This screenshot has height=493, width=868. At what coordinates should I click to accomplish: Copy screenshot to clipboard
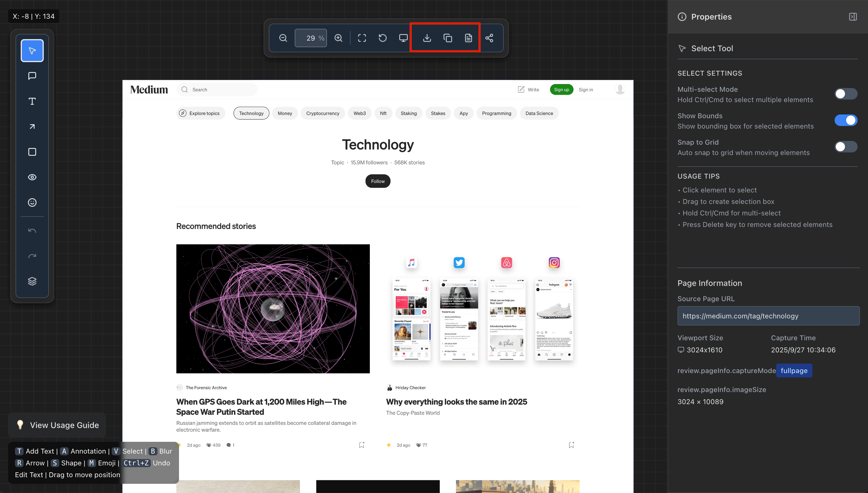click(x=448, y=38)
